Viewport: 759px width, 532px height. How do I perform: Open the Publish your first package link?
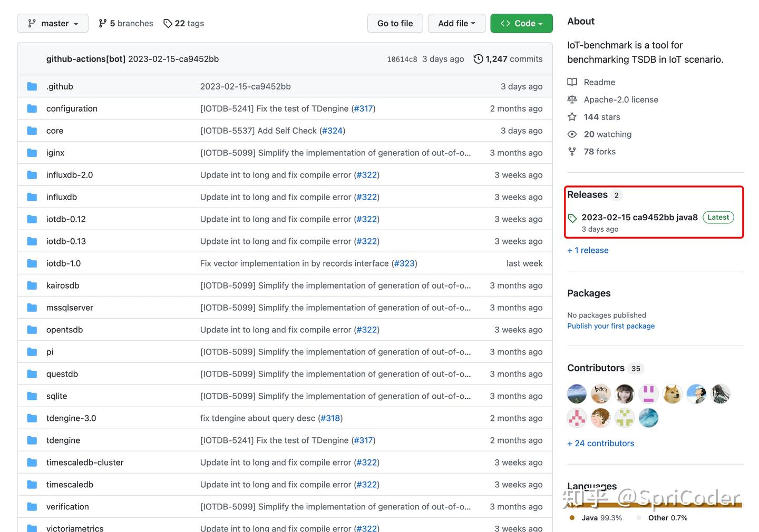pyautogui.click(x=611, y=326)
